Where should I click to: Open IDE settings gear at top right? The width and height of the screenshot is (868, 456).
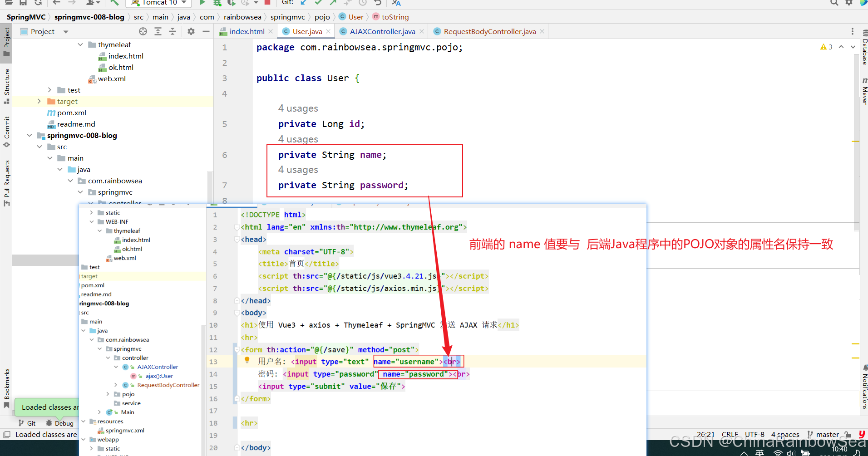tap(848, 3)
